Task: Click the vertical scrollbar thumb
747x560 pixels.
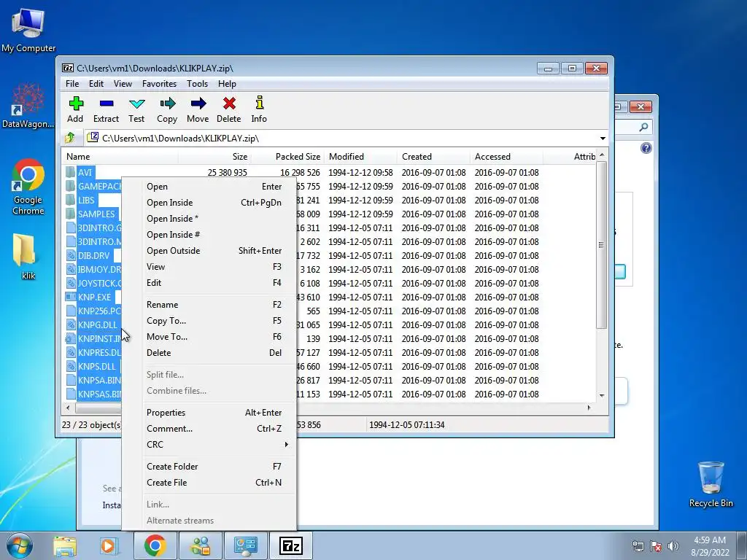Action: [x=601, y=245]
